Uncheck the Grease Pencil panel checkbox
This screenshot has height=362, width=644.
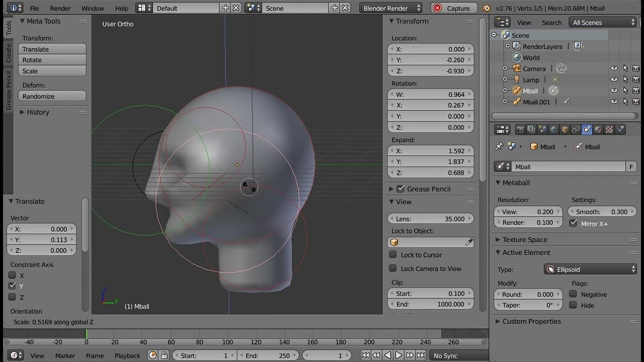click(x=400, y=189)
